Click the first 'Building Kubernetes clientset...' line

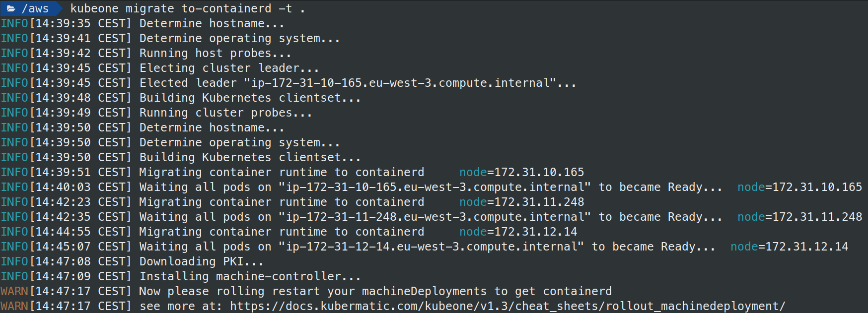(x=250, y=98)
